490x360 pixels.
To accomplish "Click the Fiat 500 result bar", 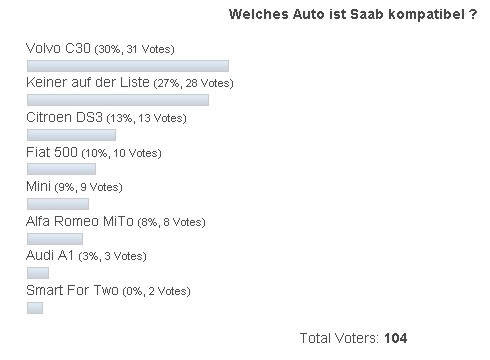I will 61,169.
